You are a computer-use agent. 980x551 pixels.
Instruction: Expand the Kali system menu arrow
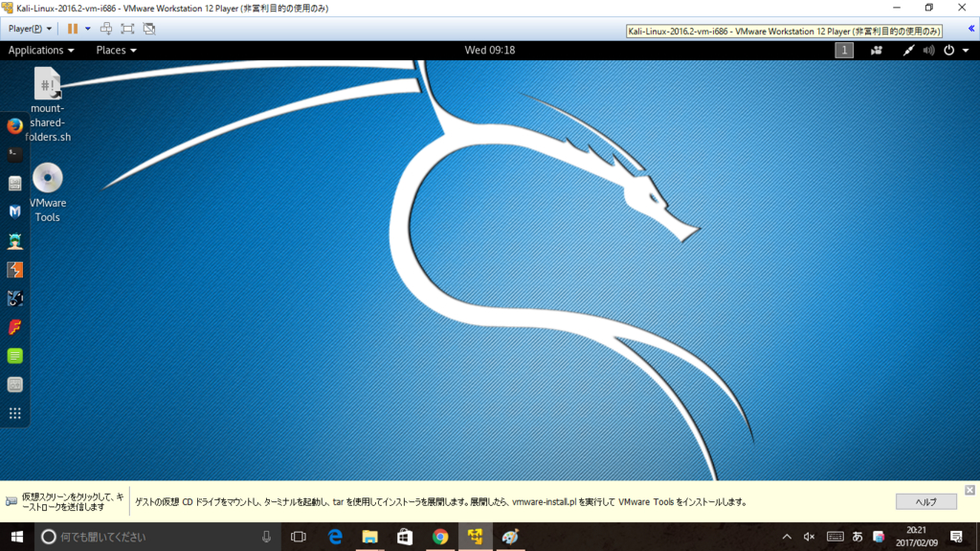[966, 51]
